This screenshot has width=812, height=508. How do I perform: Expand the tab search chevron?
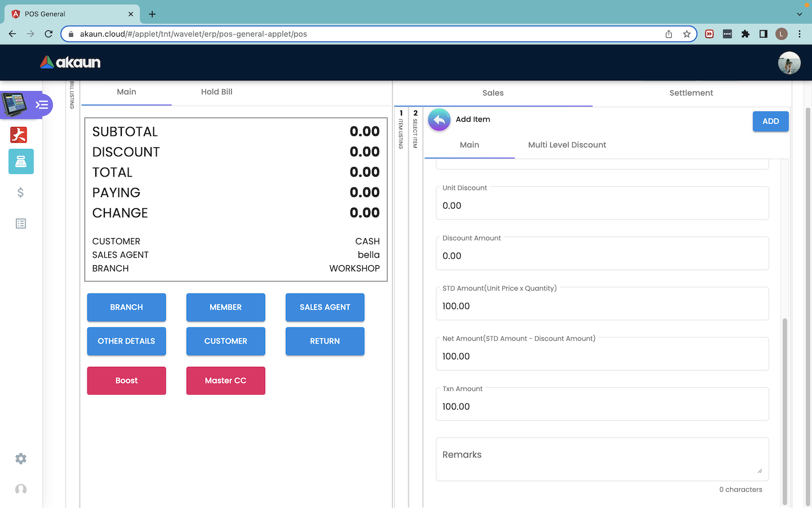click(800, 14)
